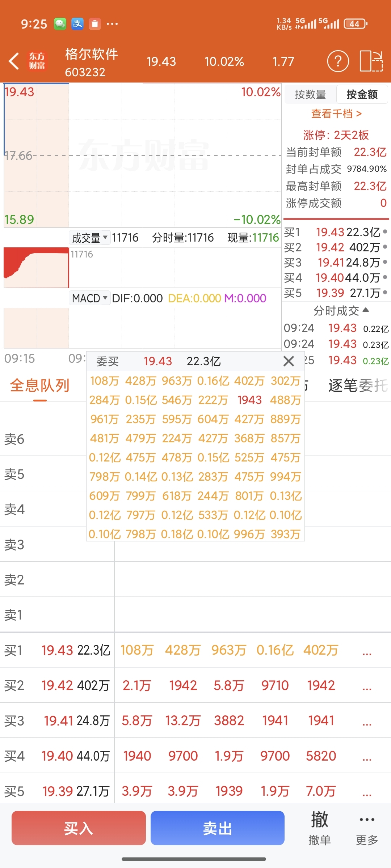
Task: Tap the dot next to 买4 quote
Action: pos(385,277)
